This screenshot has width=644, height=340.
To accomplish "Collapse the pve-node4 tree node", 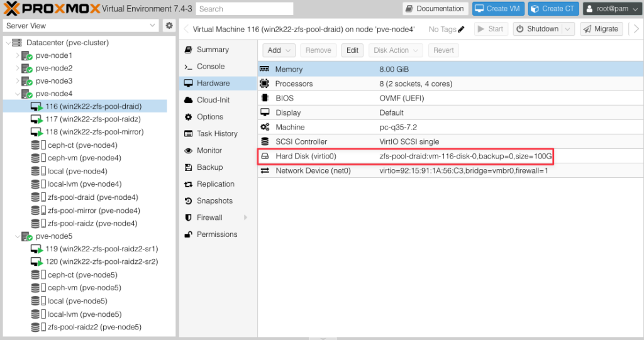I will [17, 94].
